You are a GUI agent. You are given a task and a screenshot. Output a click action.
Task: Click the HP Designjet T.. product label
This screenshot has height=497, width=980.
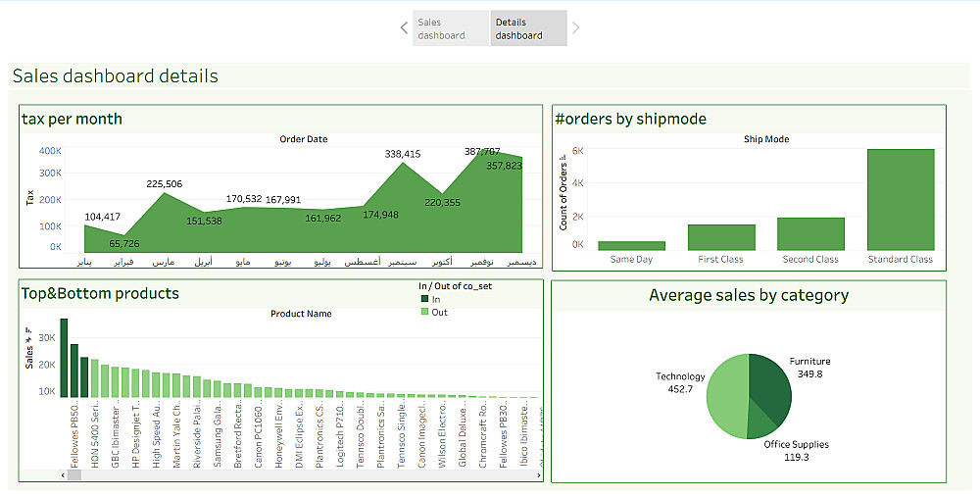click(x=135, y=436)
